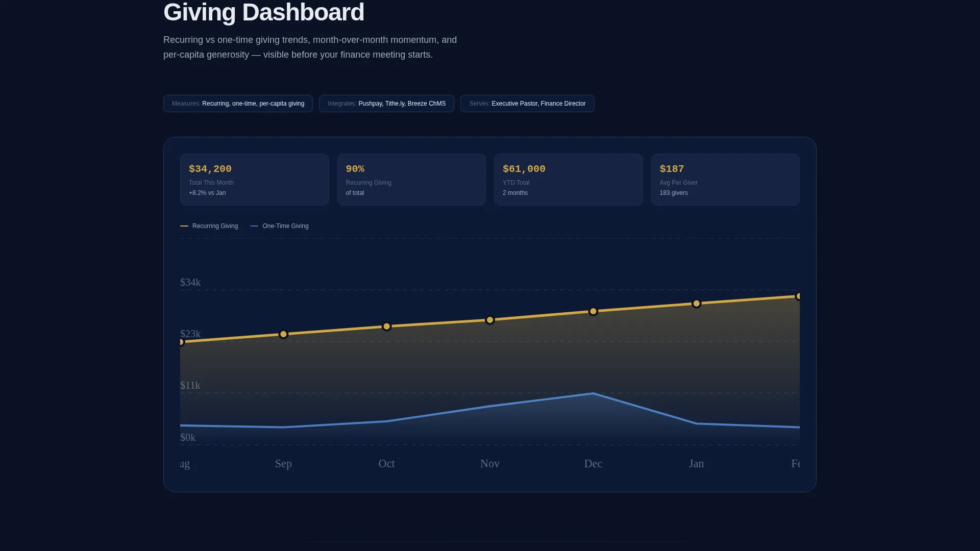The width and height of the screenshot is (980, 551).
Task: Select the 90% Recurring Giving stat card
Action: 411,180
